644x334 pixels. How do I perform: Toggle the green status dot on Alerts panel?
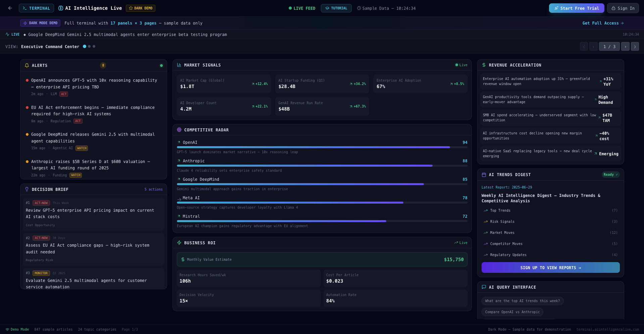[x=161, y=66]
